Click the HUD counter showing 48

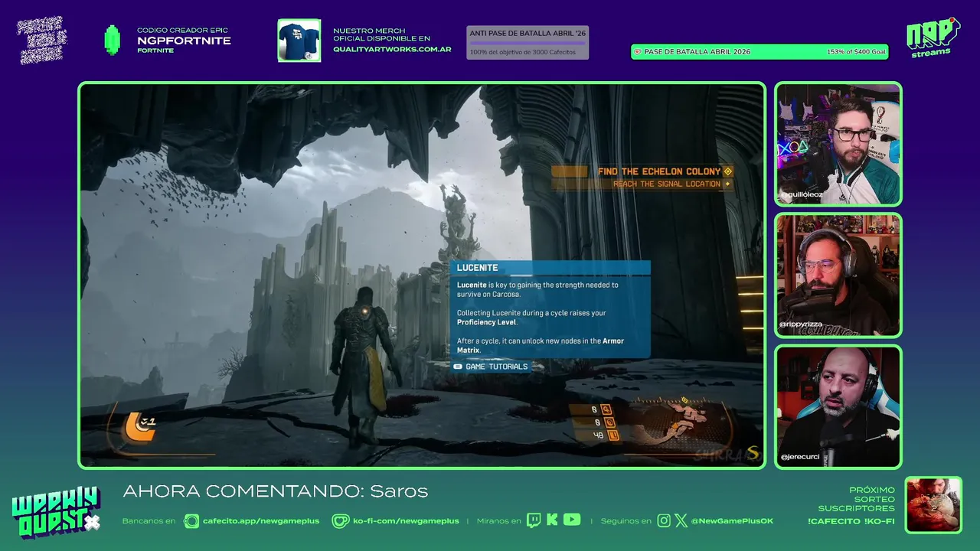click(x=598, y=435)
